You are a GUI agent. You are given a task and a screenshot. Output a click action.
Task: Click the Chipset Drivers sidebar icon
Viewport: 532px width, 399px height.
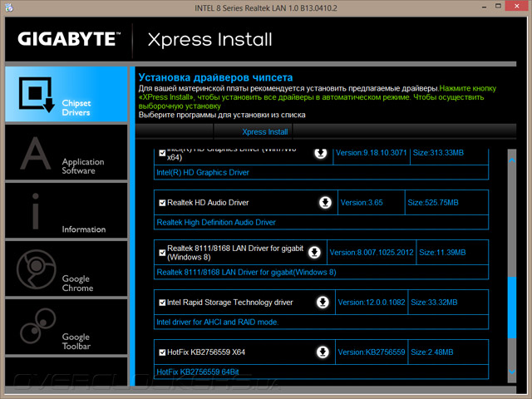(x=37, y=95)
